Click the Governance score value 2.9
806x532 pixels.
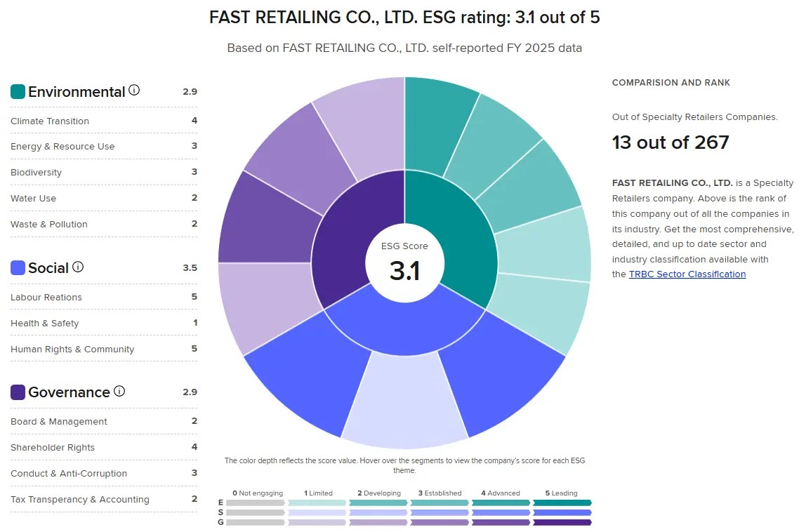pos(190,392)
